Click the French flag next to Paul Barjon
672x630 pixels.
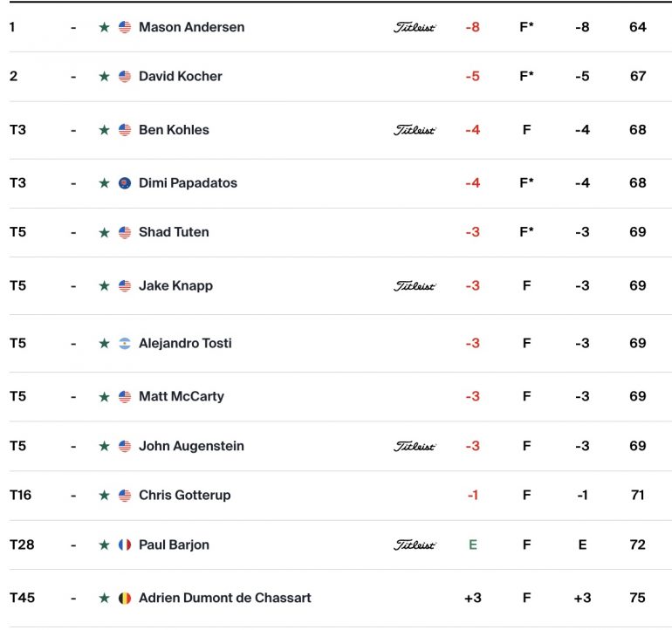click(x=125, y=544)
